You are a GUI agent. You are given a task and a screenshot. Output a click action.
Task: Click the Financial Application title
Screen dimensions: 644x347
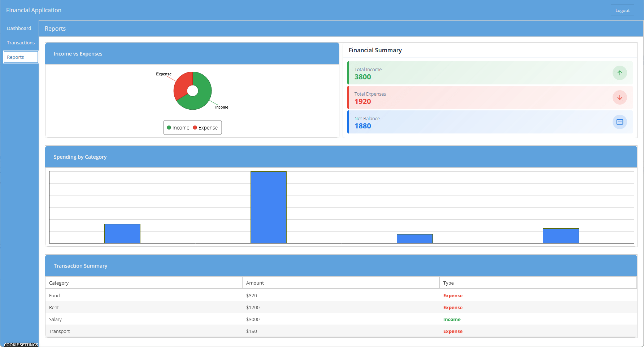coord(34,10)
